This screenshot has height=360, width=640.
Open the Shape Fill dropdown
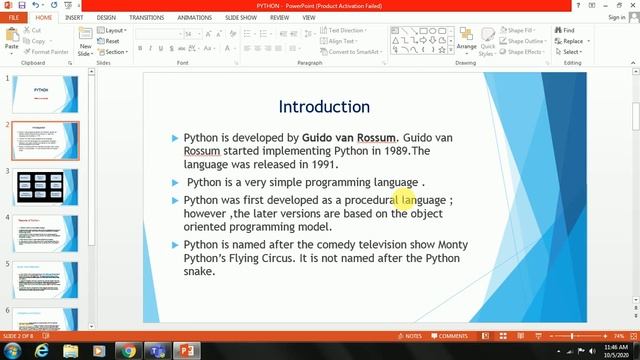[518, 30]
